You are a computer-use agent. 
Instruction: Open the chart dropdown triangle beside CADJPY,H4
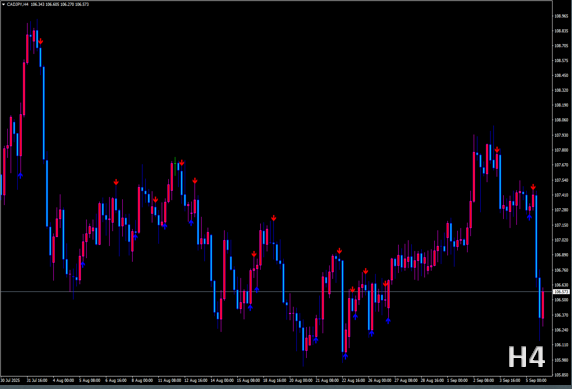click(3, 4)
